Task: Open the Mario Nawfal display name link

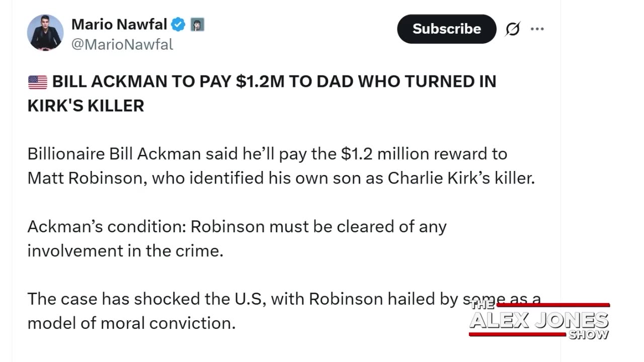Action: pyautogui.click(x=119, y=24)
